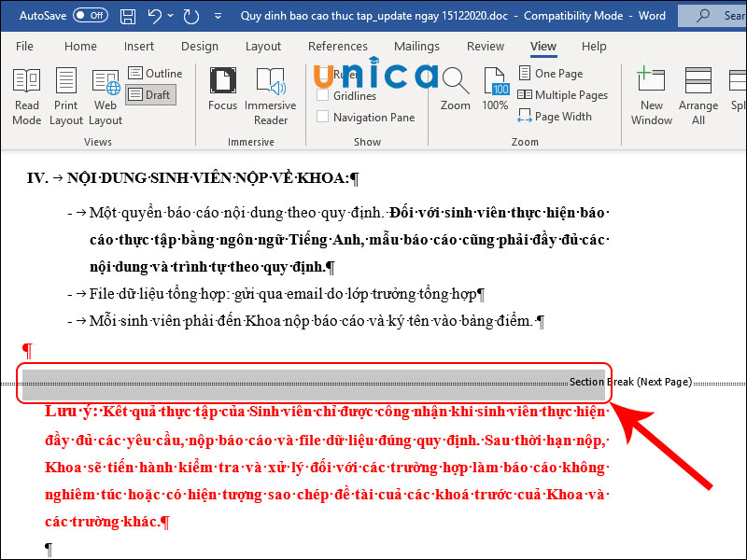The image size is (747, 560).
Task: Toggle the AutoSave switch
Action: tap(90, 15)
